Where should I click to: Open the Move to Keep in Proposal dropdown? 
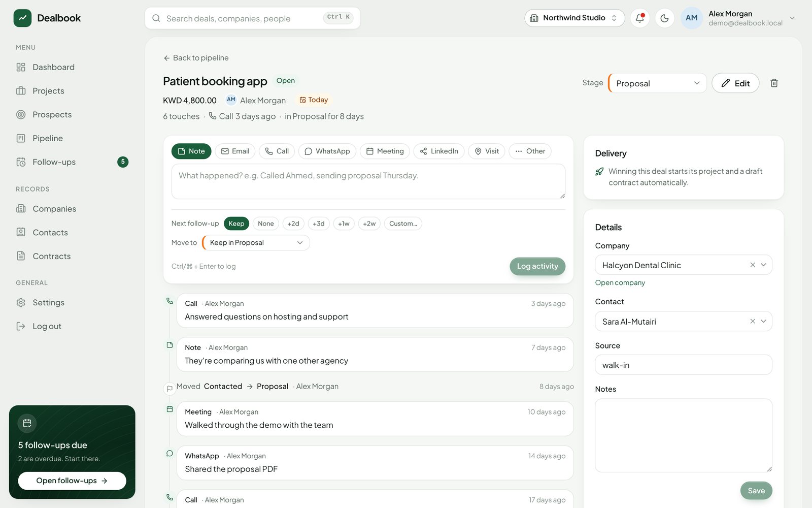[x=256, y=243]
